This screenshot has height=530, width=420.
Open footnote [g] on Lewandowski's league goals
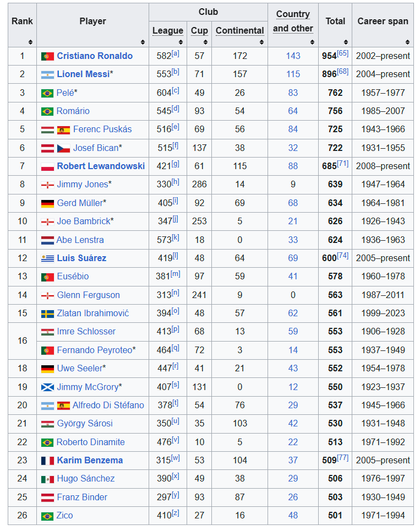(176, 164)
